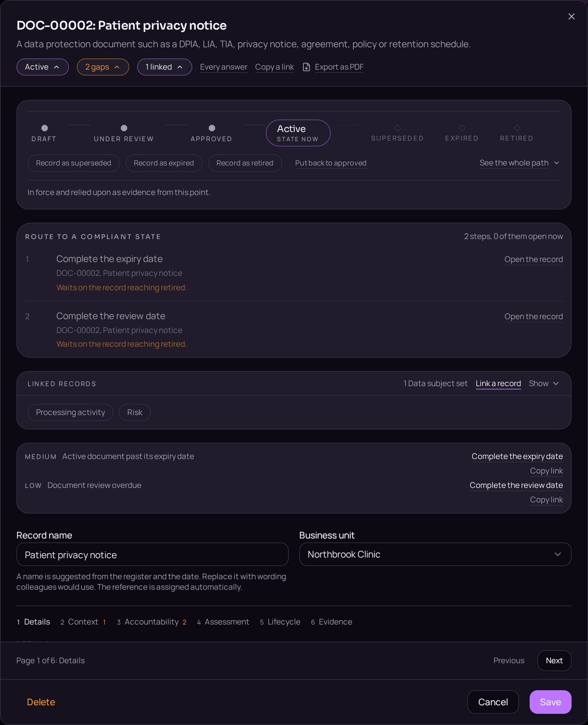Screen dimensions: 588x725
Task: Expand the 1 linked pill
Action: click(165, 67)
